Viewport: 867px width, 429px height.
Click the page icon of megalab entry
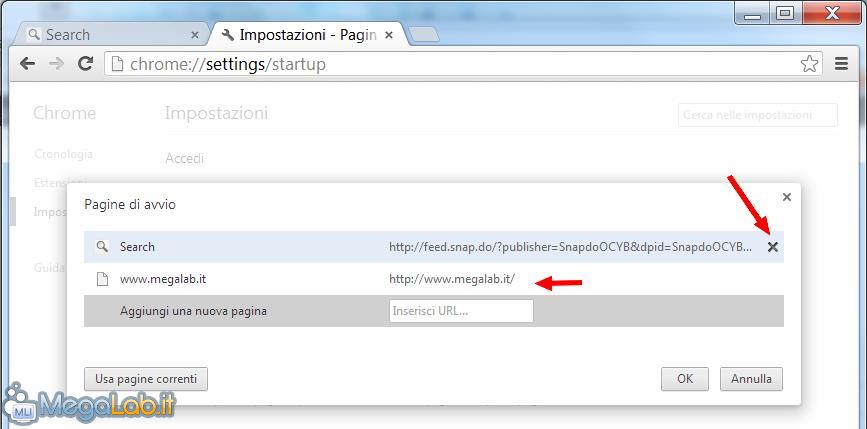[x=102, y=279]
